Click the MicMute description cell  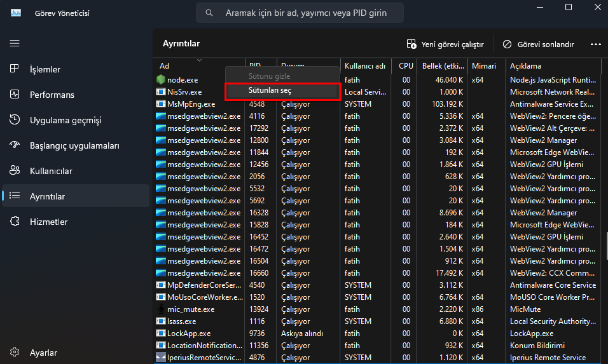tap(525, 309)
